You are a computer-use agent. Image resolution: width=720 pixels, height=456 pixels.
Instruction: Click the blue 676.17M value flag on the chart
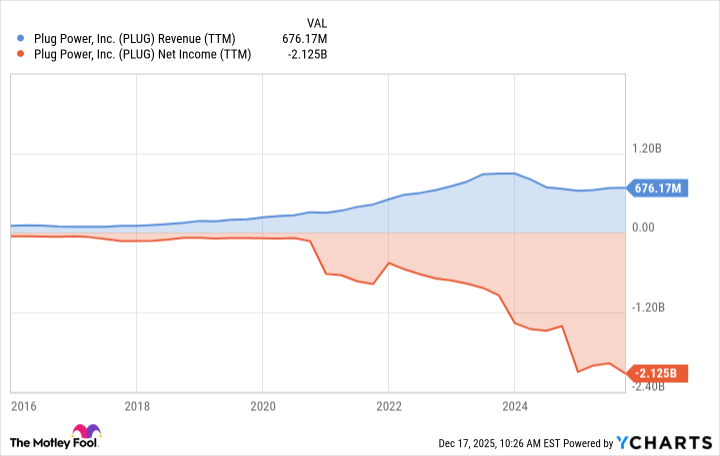point(656,187)
